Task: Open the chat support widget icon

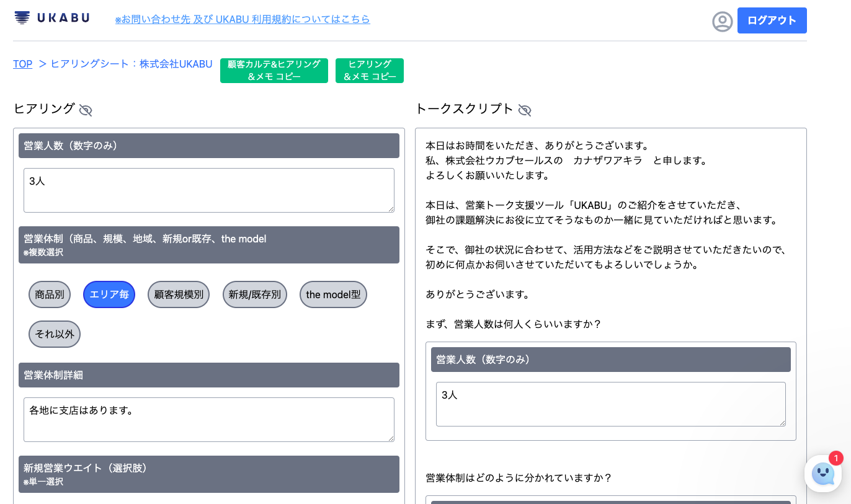Action: tap(823, 474)
